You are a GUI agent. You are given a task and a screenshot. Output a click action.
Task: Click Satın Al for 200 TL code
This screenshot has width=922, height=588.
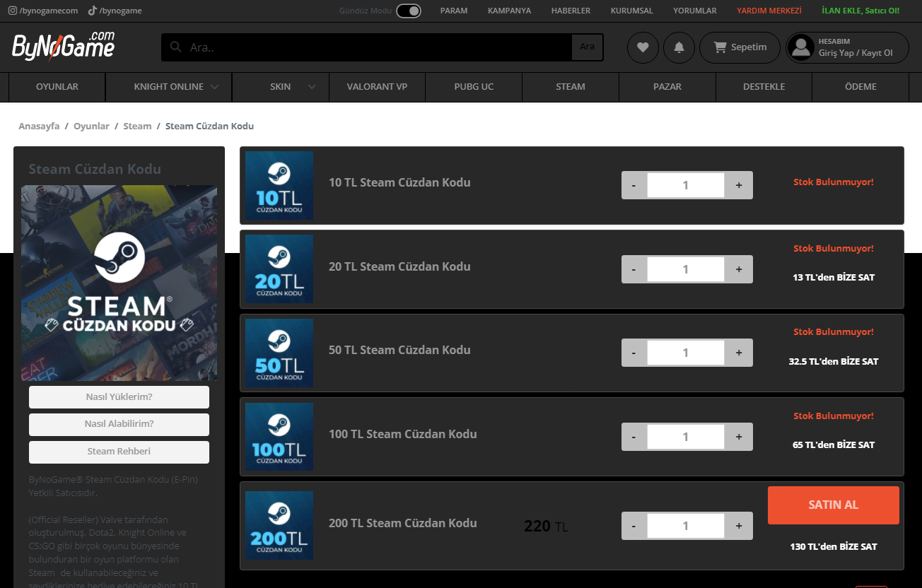pos(834,505)
